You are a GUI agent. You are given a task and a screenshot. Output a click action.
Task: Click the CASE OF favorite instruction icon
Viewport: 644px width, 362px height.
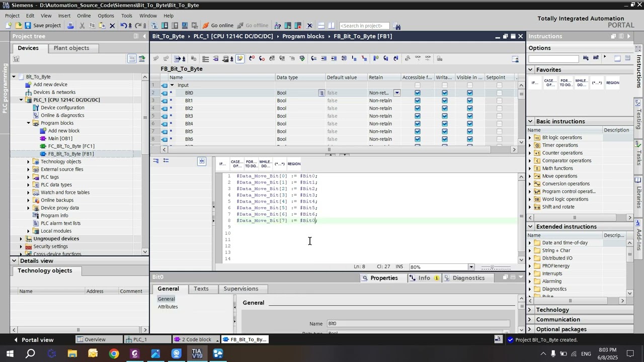pos(236,164)
